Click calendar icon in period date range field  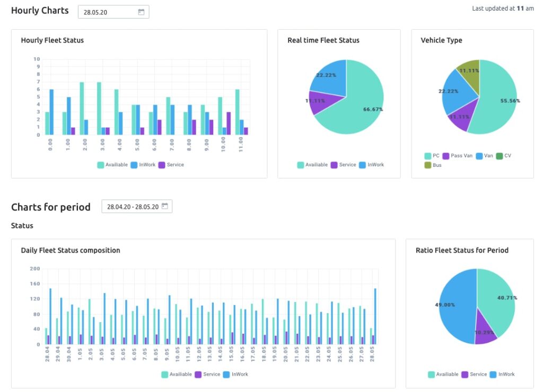click(x=164, y=207)
